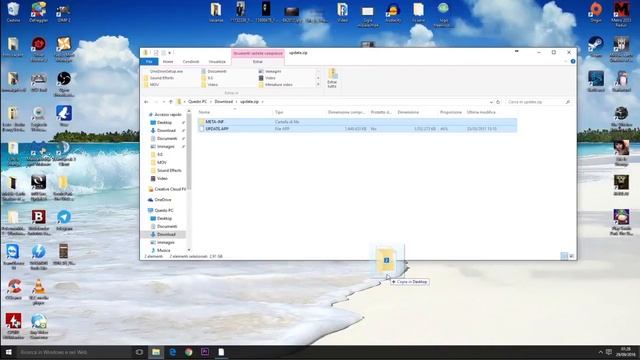Switch to large icons view button
Screen dimensions: 640x360
[571, 256]
